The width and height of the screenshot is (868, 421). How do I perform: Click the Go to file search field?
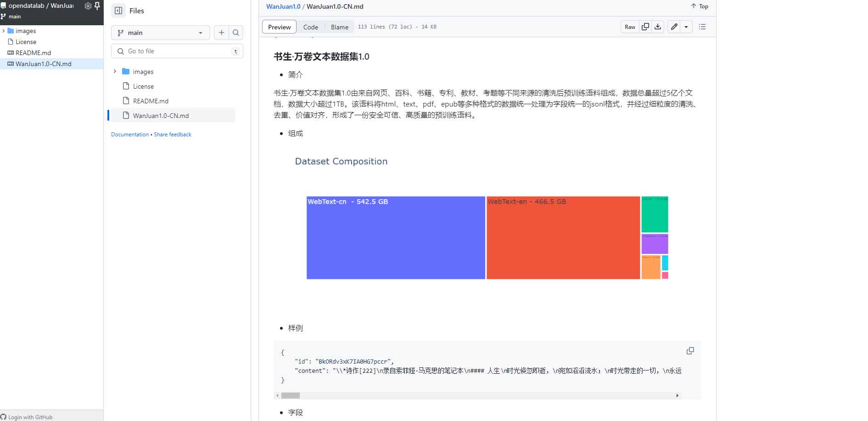coord(177,51)
